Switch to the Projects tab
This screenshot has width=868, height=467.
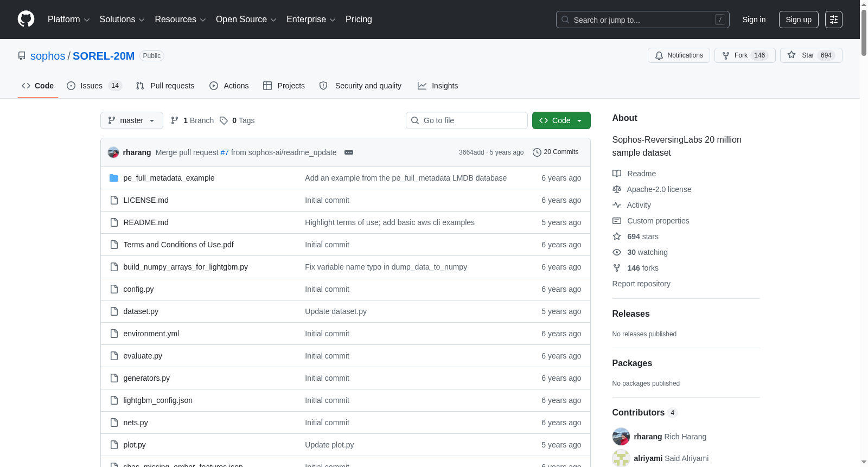(284, 86)
